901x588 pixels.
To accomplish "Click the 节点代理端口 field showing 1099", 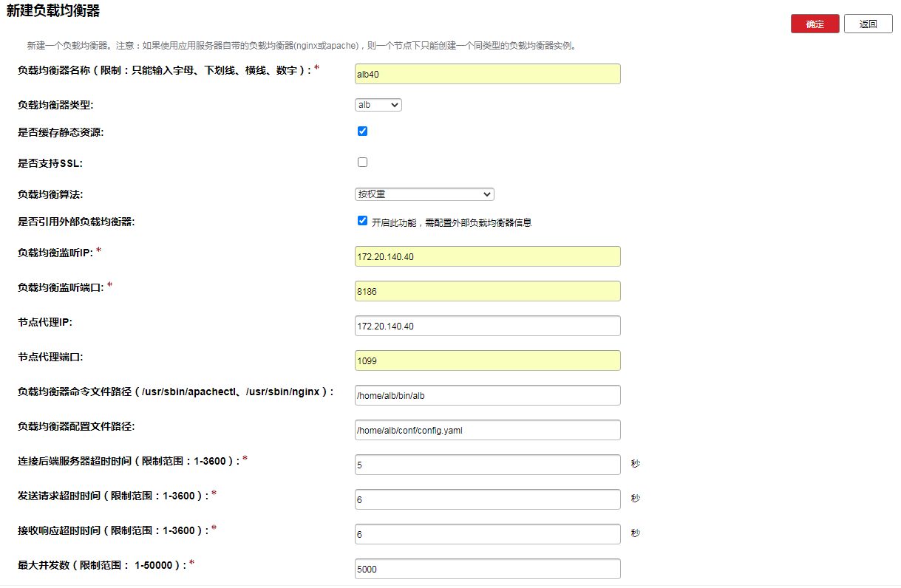I will point(487,360).
